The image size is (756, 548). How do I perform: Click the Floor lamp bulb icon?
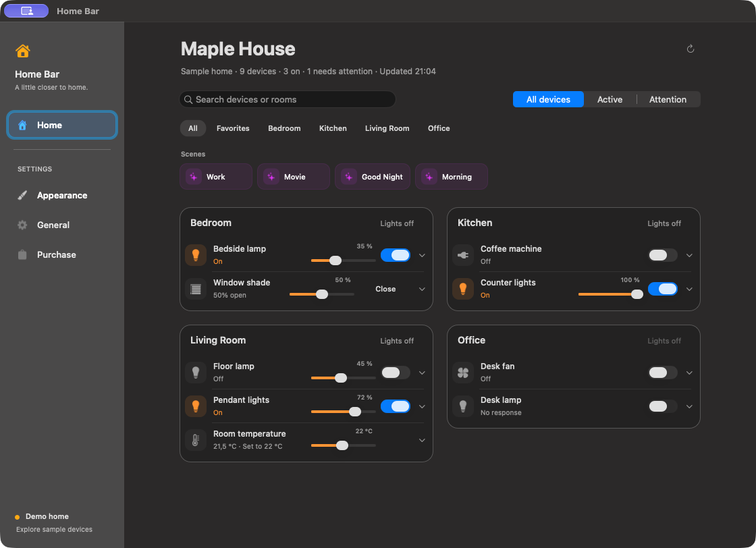[x=196, y=373]
